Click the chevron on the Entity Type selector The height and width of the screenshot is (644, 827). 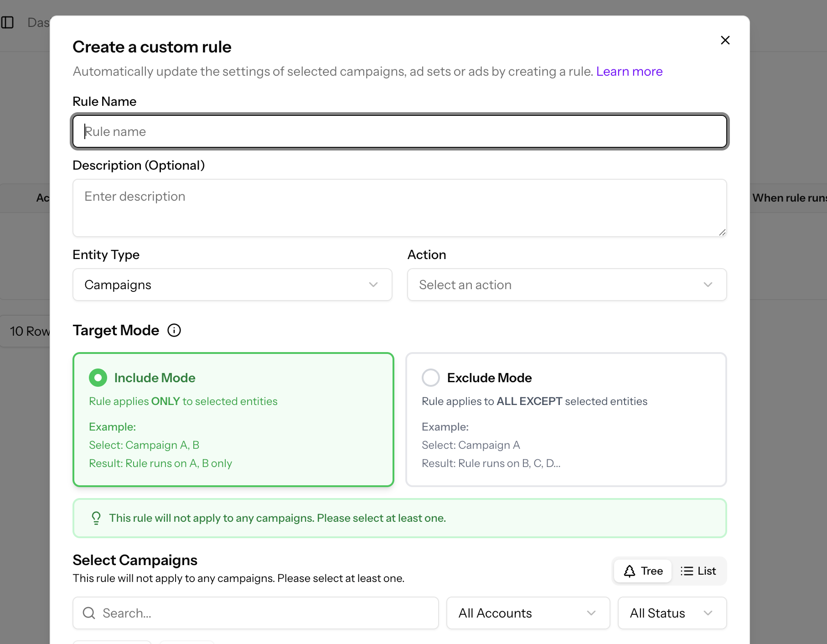tap(374, 285)
